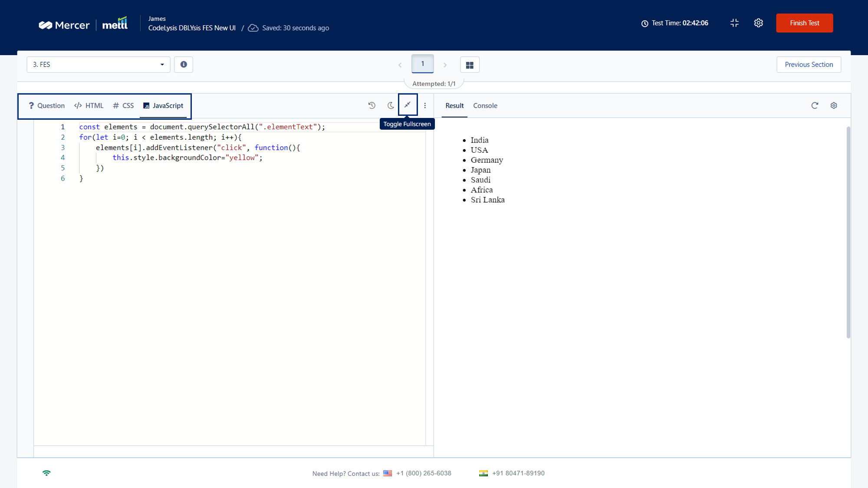Screen dimensions: 868x488
Task: Open test settings gear in header
Action: pos(758,23)
